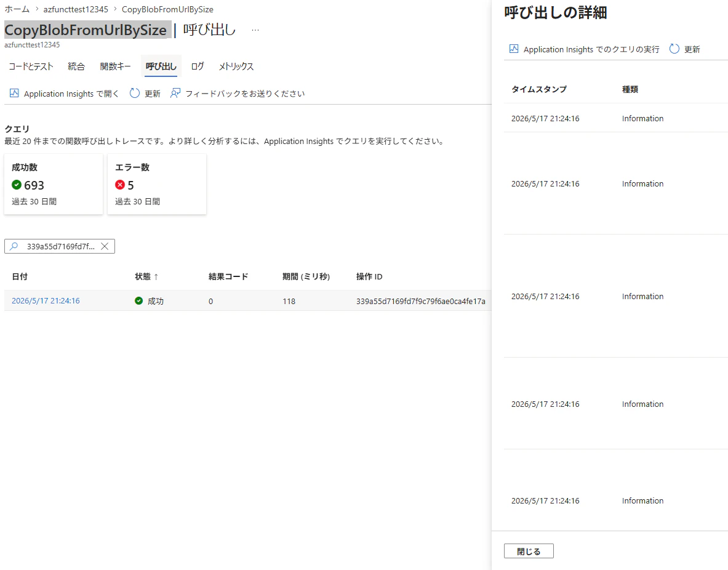Viewport: 728px width, 570px height.
Task: Click 結果コード column header
Action: pos(228,277)
